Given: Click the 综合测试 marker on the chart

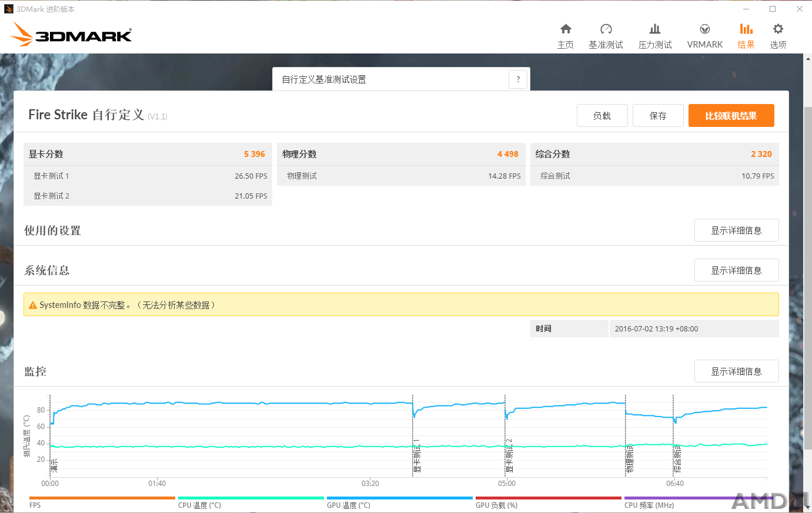Looking at the screenshot, I should click(x=677, y=459).
